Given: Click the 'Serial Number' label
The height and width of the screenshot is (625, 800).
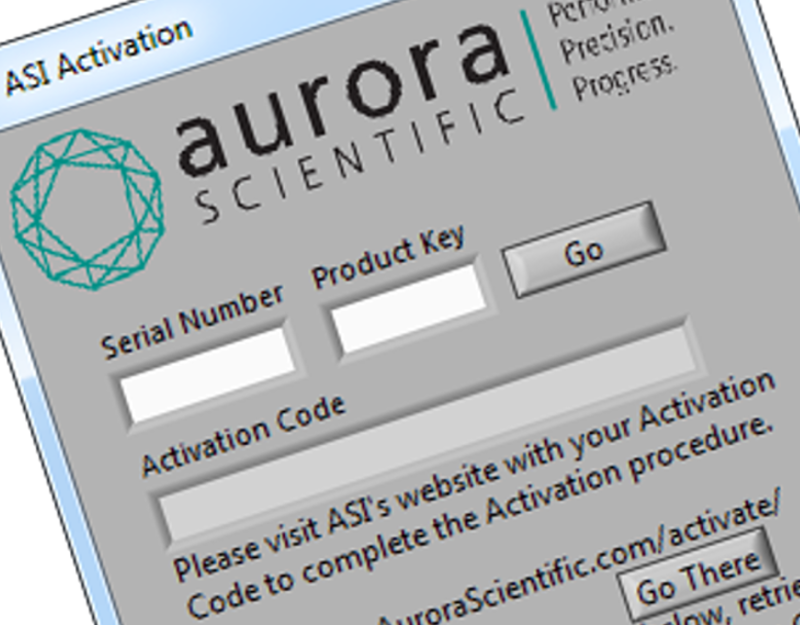Looking at the screenshot, I should click(x=192, y=321).
